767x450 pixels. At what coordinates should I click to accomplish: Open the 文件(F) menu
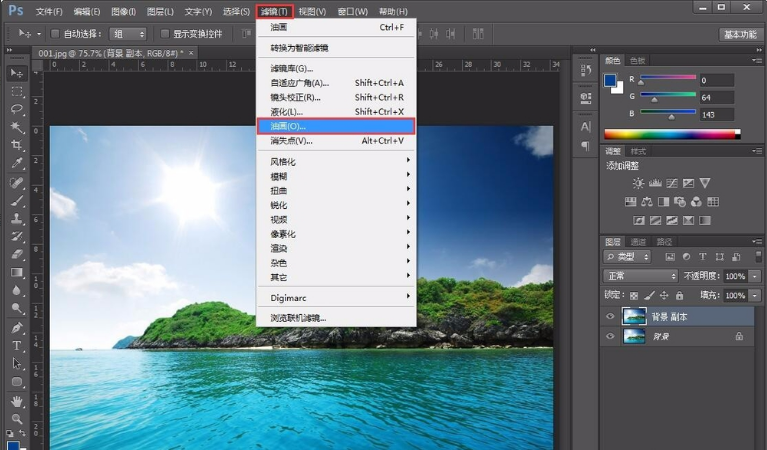[49, 11]
